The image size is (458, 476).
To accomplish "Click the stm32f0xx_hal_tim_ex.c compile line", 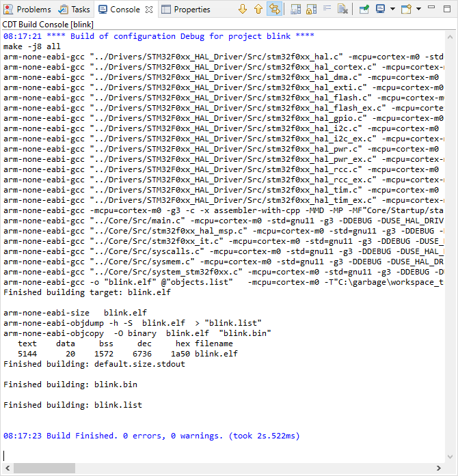I will click(x=224, y=200).
